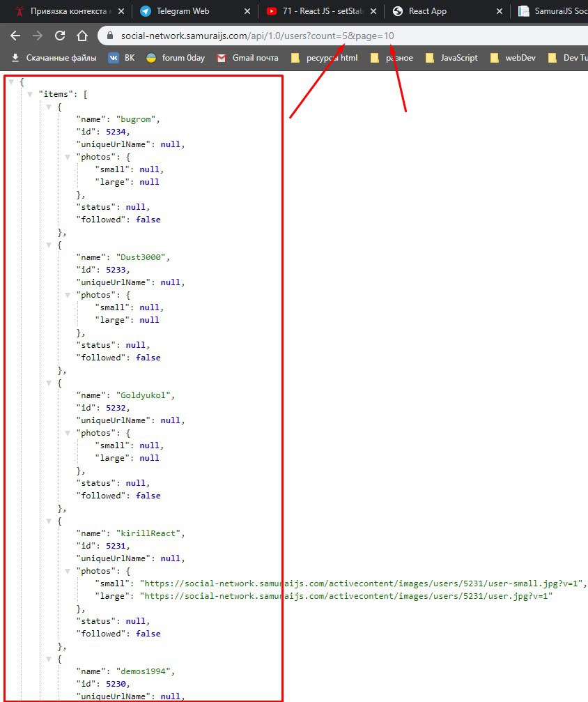Click the id value 5230

point(116,684)
